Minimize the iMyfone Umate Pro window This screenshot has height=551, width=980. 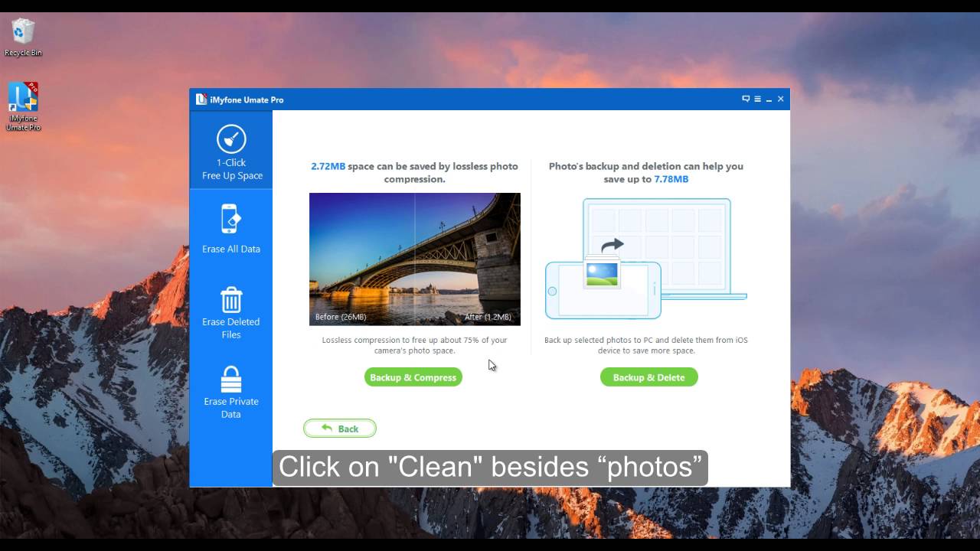coord(769,99)
